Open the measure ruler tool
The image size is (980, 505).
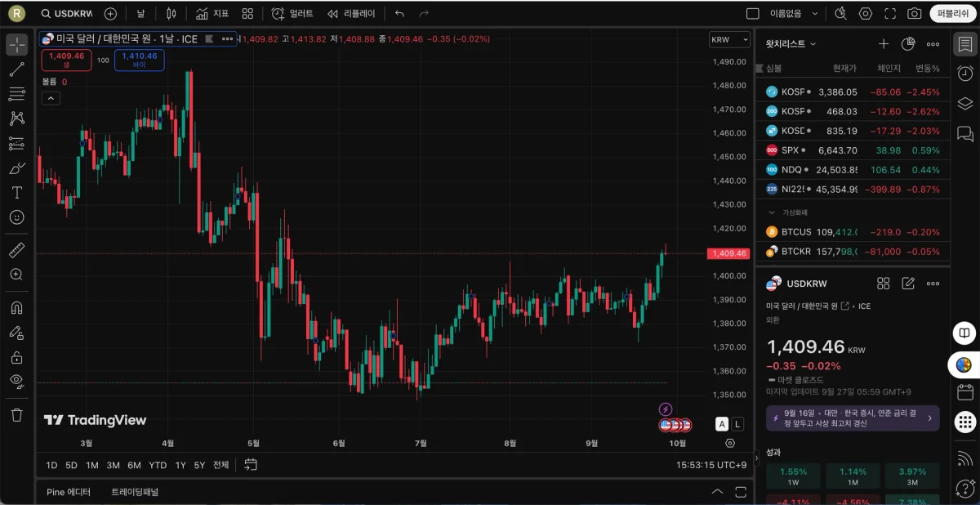(x=16, y=250)
